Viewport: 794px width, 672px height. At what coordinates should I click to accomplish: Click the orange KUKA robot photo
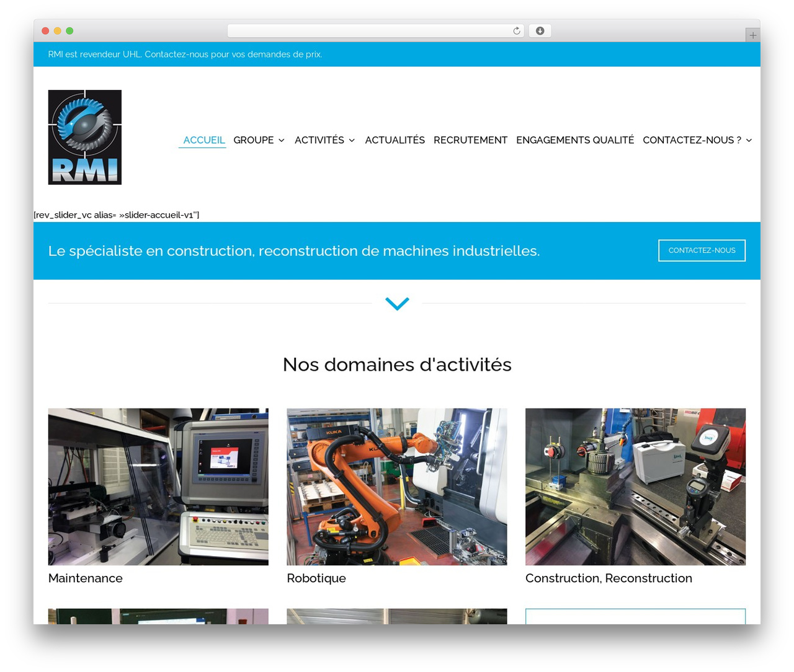(397, 487)
